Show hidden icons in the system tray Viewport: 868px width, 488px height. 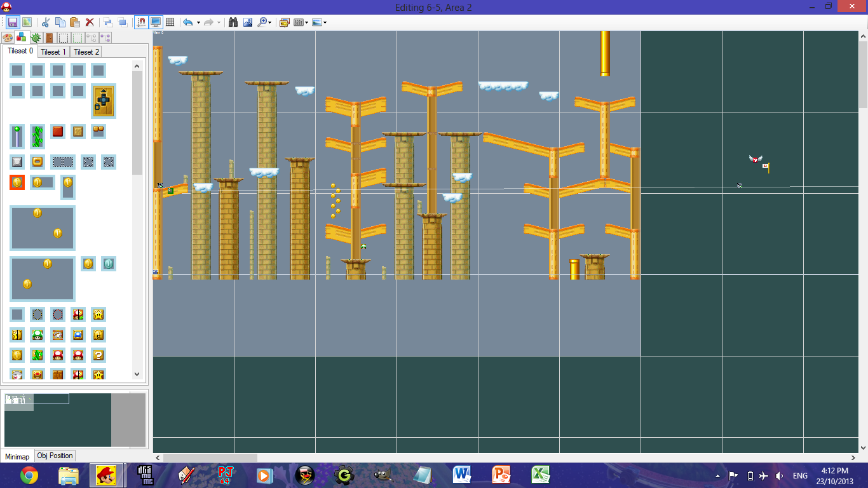[718, 476]
